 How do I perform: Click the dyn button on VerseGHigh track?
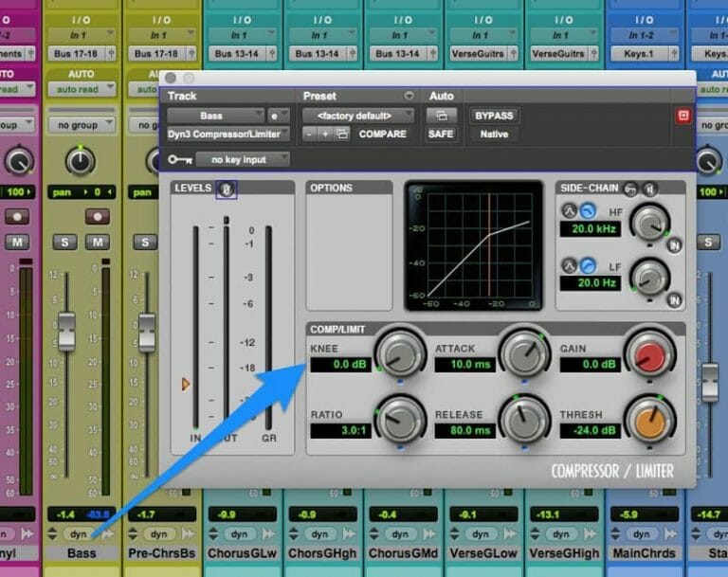[560, 534]
